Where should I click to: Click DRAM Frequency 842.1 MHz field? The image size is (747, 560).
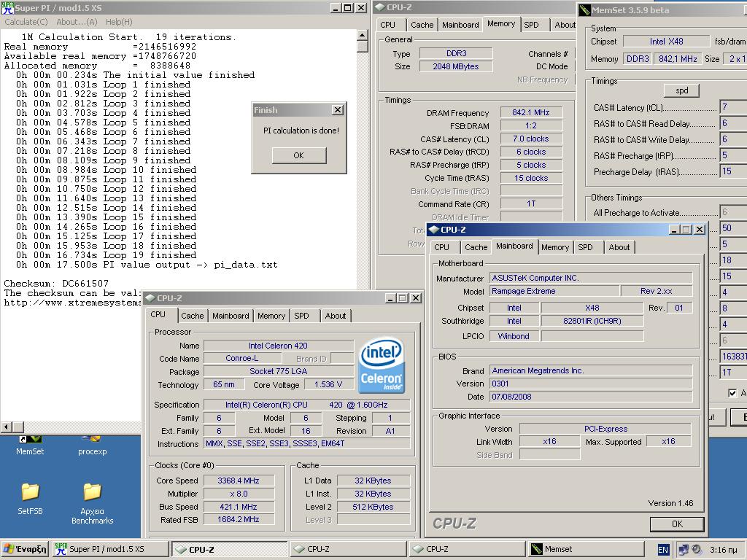click(531, 113)
